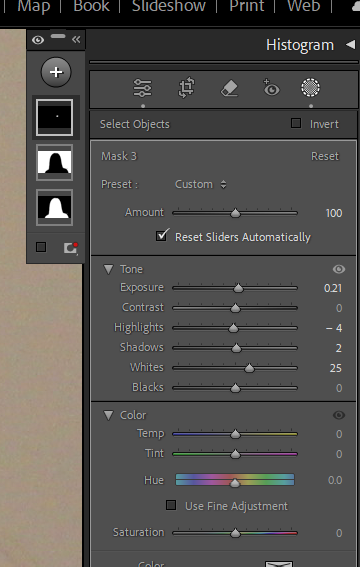Click the masks panel drag handle bar
The height and width of the screenshot is (567, 360).
(x=58, y=36)
